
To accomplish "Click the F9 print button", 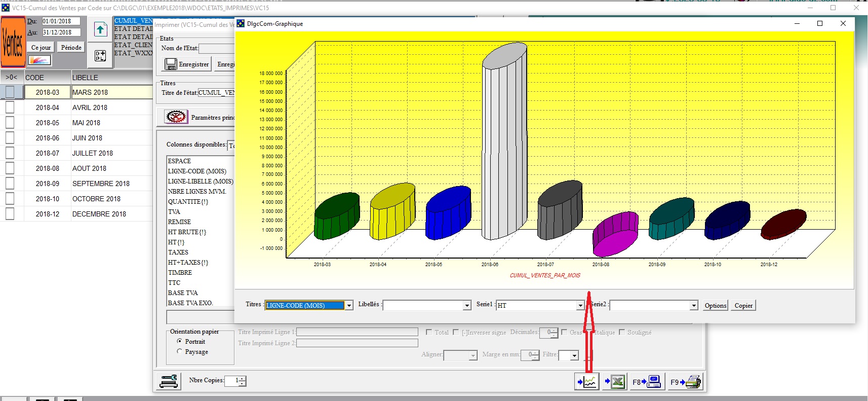I will tap(685, 382).
